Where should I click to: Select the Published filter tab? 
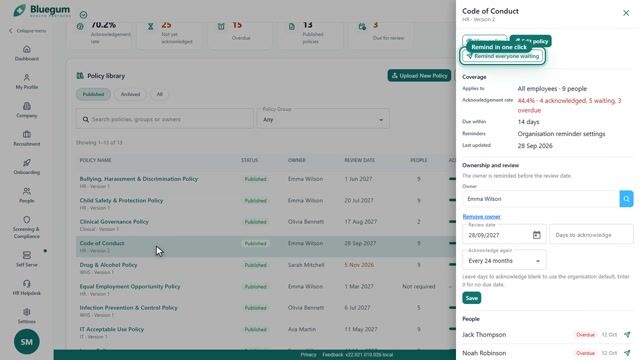coord(93,94)
